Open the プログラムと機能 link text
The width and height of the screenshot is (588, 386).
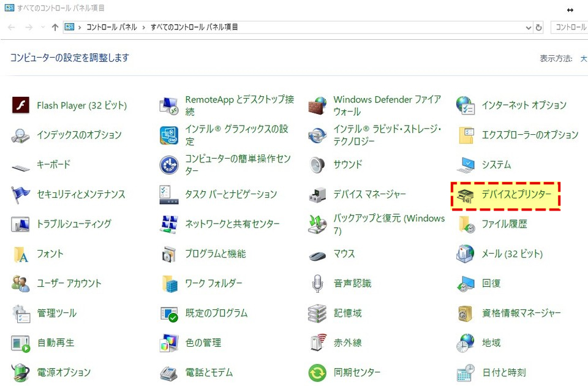click(216, 254)
